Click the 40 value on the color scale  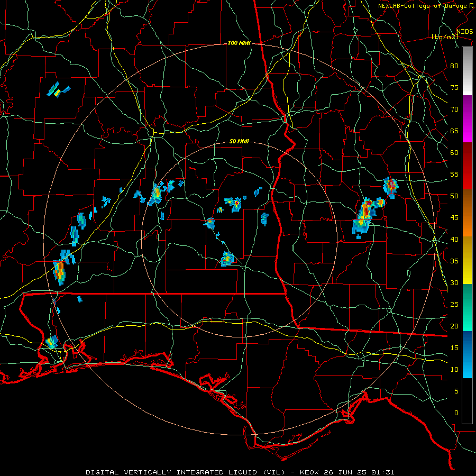pyautogui.click(x=454, y=240)
